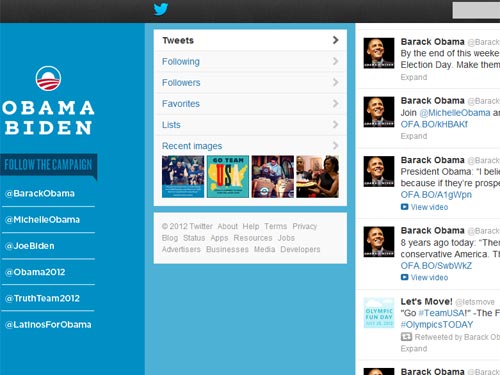
Task: Open the third recent image thumbnail
Action: pos(273,177)
